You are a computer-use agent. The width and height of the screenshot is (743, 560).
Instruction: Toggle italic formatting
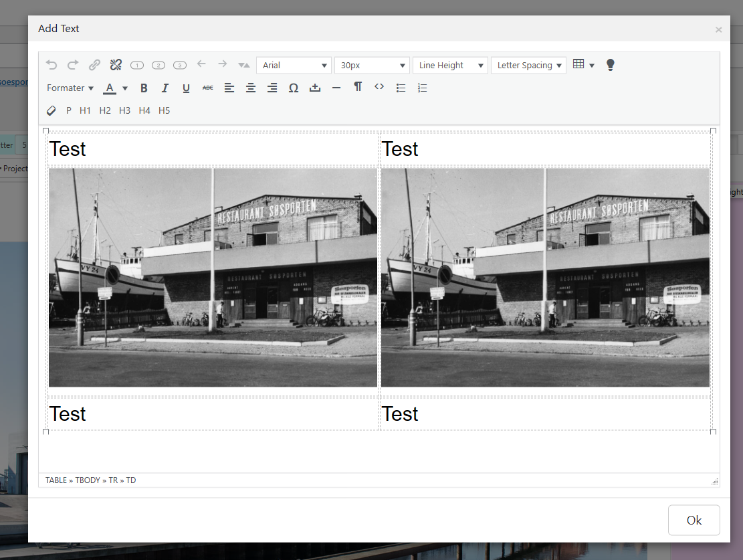pyautogui.click(x=165, y=88)
